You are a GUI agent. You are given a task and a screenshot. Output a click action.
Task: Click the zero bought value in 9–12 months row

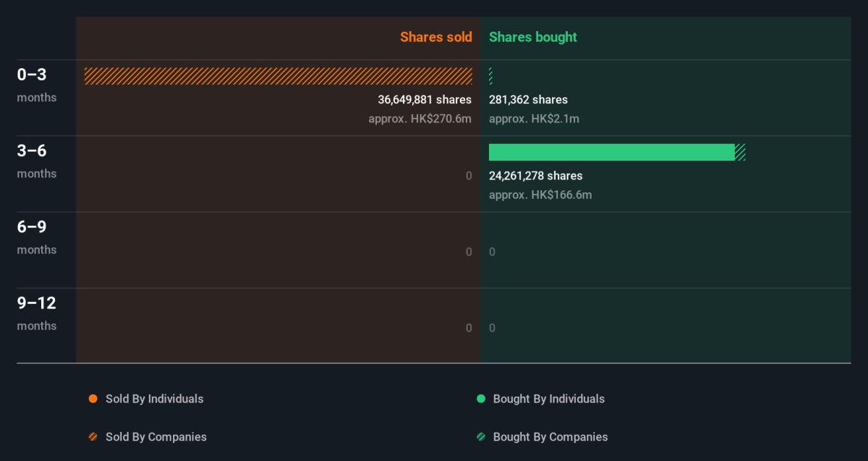point(493,328)
